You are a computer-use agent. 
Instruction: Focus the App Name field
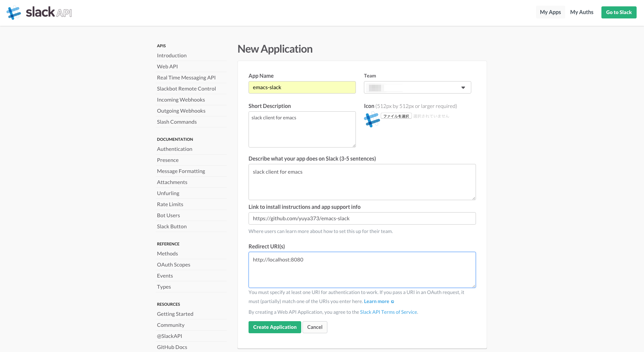302,87
